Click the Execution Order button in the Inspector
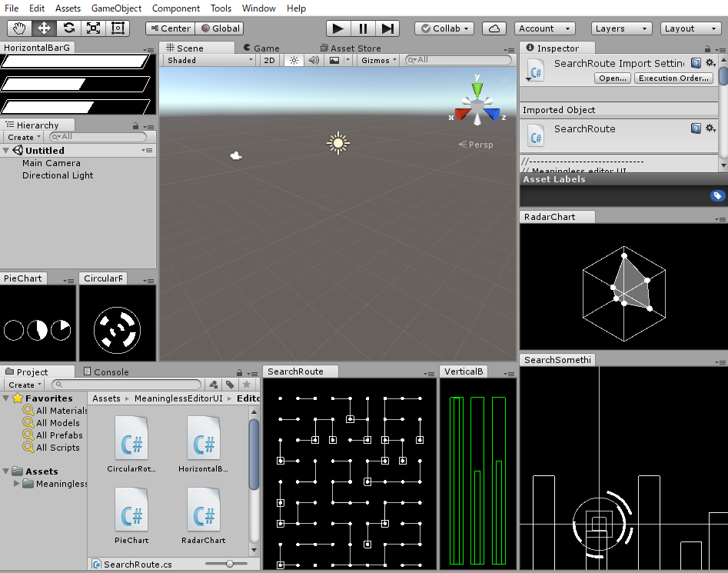 pos(673,77)
